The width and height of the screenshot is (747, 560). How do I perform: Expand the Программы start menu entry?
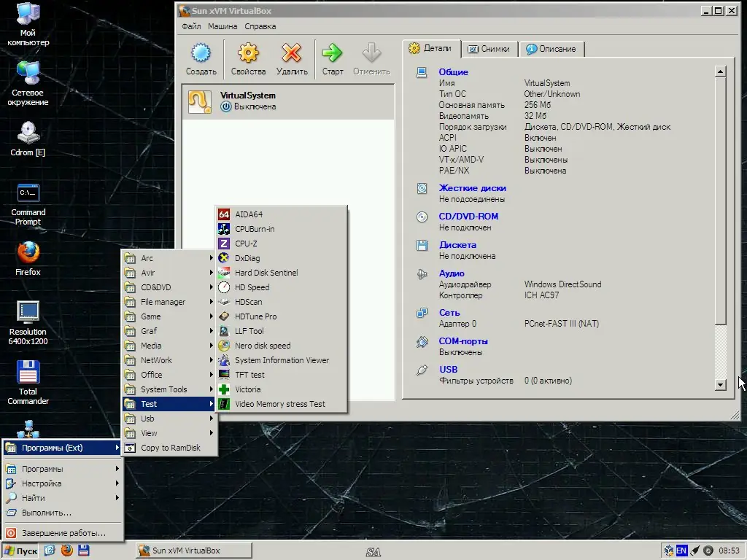(42, 469)
